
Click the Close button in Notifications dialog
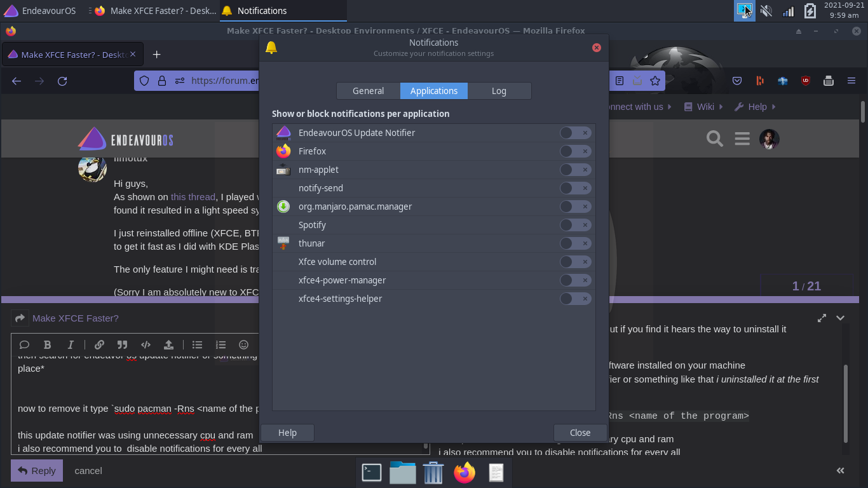[x=580, y=433]
